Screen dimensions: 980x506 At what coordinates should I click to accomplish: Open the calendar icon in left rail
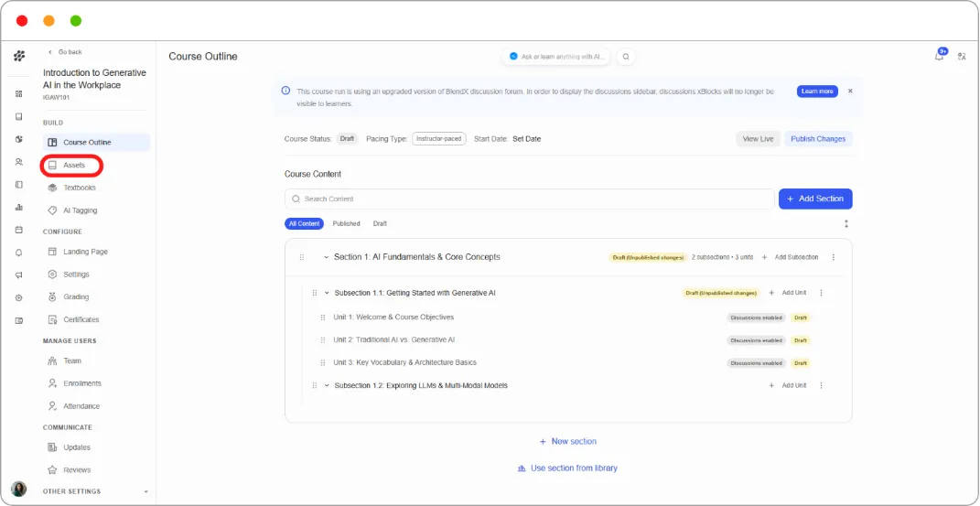point(18,230)
